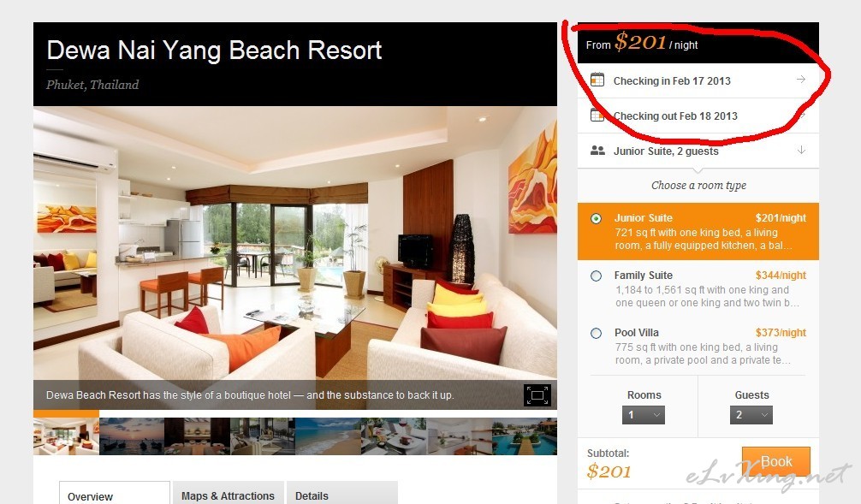Click the Checking out Feb 18 2013 row
Screen dimensions: 861x504
coord(698,116)
